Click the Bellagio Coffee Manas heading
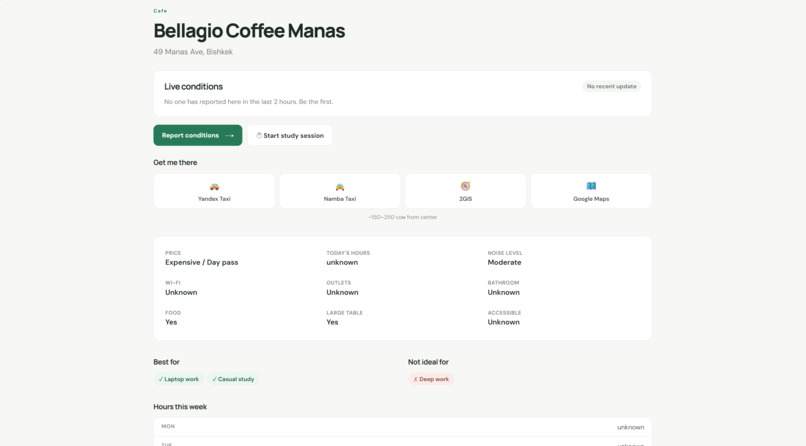The image size is (806, 446). (x=249, y=31)
